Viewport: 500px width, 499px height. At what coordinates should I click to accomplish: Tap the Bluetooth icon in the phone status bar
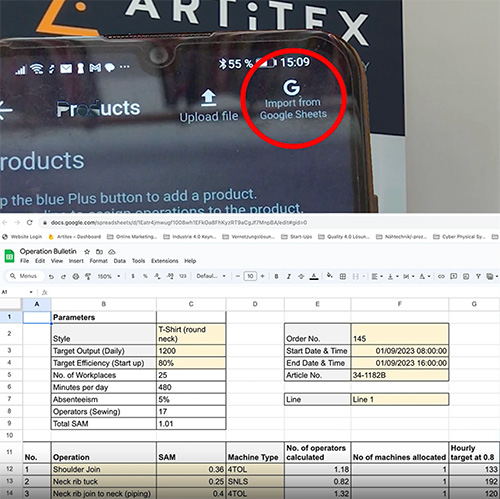(222, 63)
